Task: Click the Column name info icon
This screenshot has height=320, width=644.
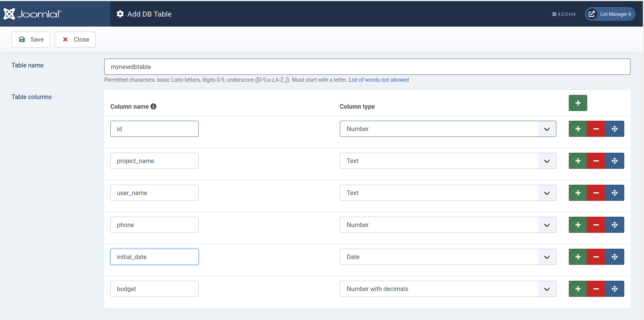Action: click(x=153, y=106)
